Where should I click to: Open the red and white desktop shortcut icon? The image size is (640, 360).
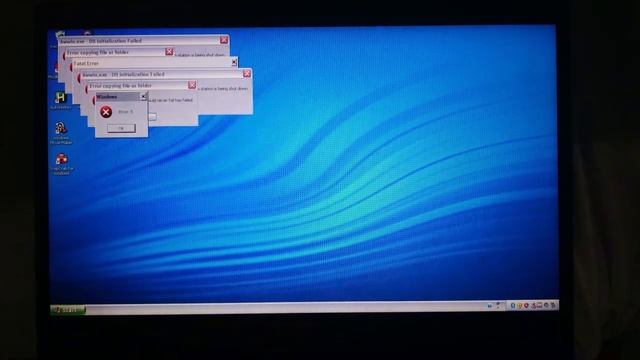click(61, 159)
